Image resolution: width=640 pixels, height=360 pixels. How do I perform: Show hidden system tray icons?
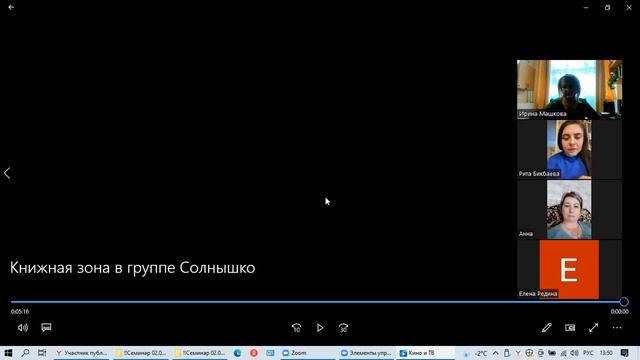496,353
